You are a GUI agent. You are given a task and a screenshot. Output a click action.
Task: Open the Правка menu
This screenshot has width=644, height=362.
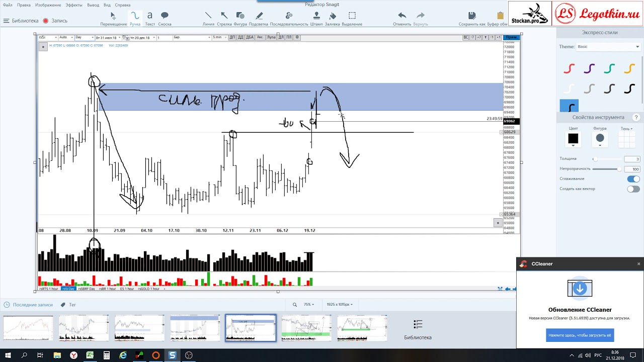24,5
